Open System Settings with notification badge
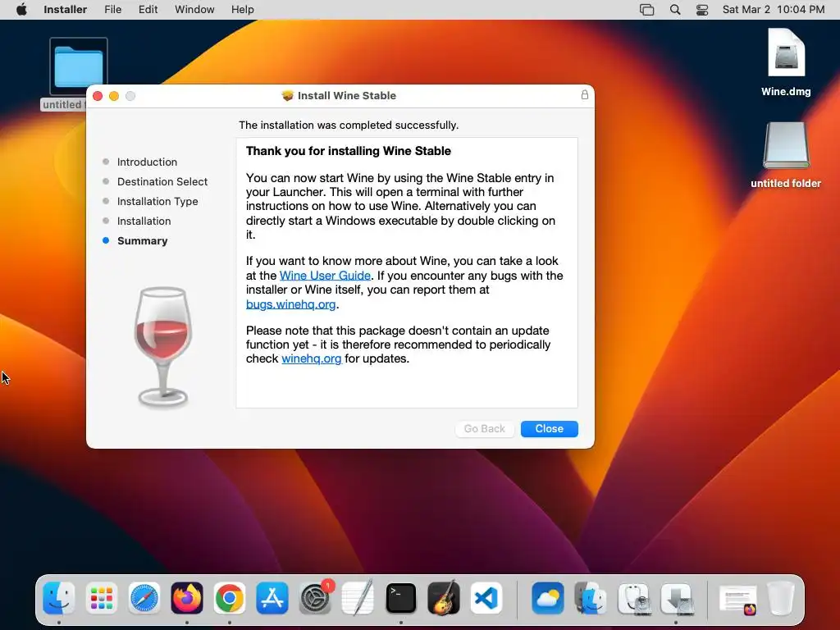840x630 pixels. point(316,598)
